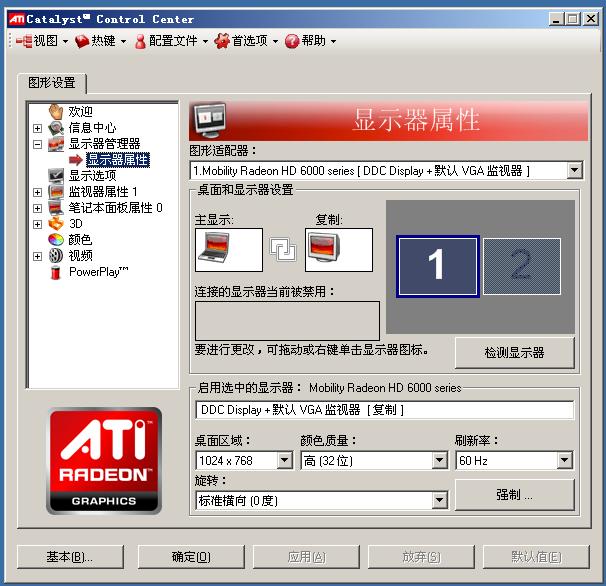Click the 视图 red toolbar icon
Viewport: 606px width, 586px height.
[x=24, y=41]
